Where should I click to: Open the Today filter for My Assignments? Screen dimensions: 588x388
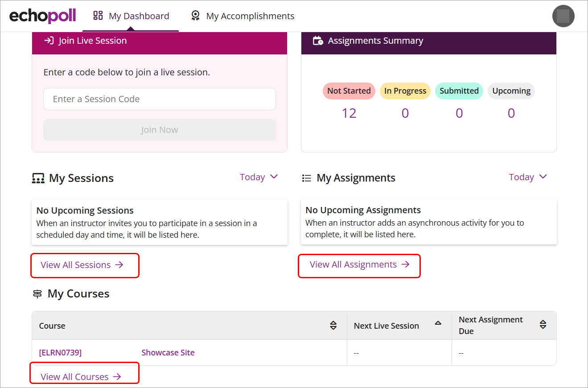(x=528, y=177)
